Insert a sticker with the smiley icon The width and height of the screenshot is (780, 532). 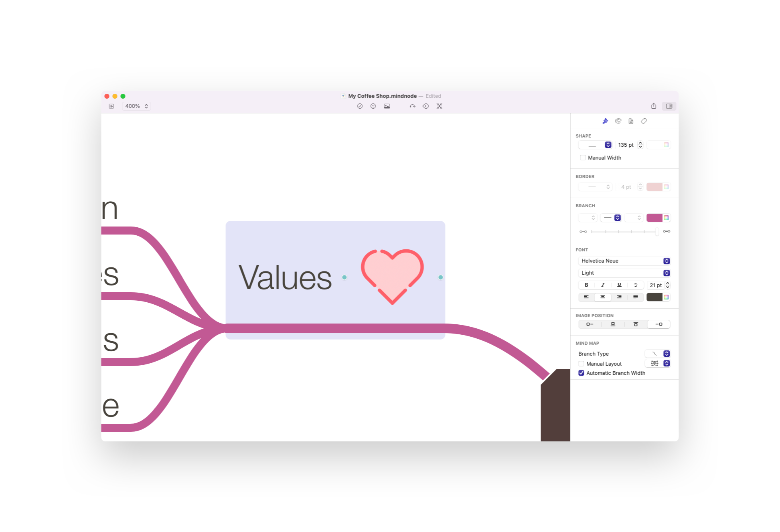[373, 106]
